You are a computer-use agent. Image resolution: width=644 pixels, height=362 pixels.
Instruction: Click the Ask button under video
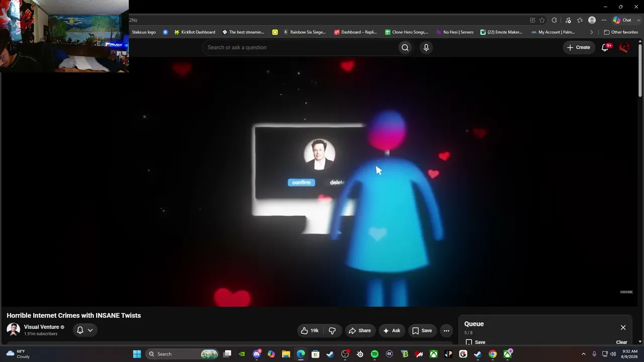pos(391,330)
